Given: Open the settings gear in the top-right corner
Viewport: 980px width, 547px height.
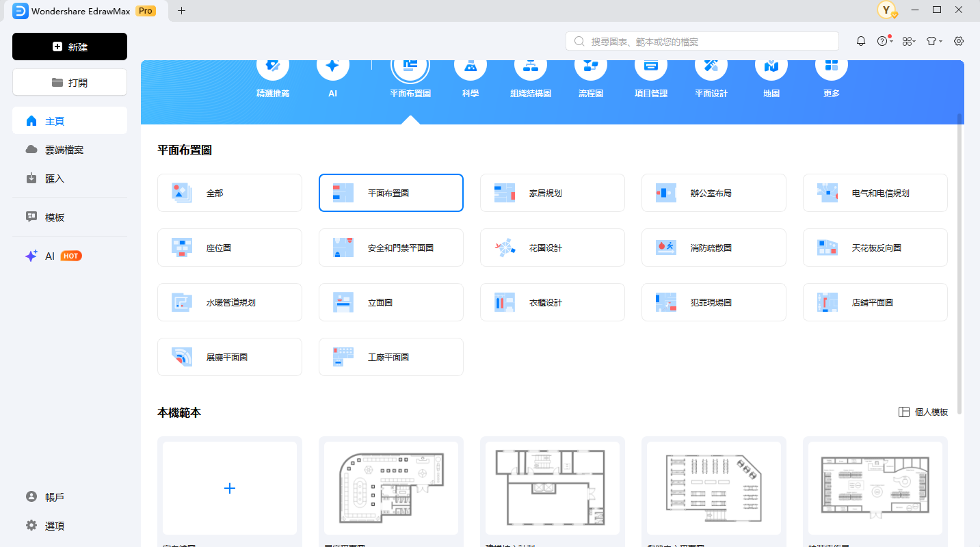Looking at the screenshot, I should pos(958,40).
